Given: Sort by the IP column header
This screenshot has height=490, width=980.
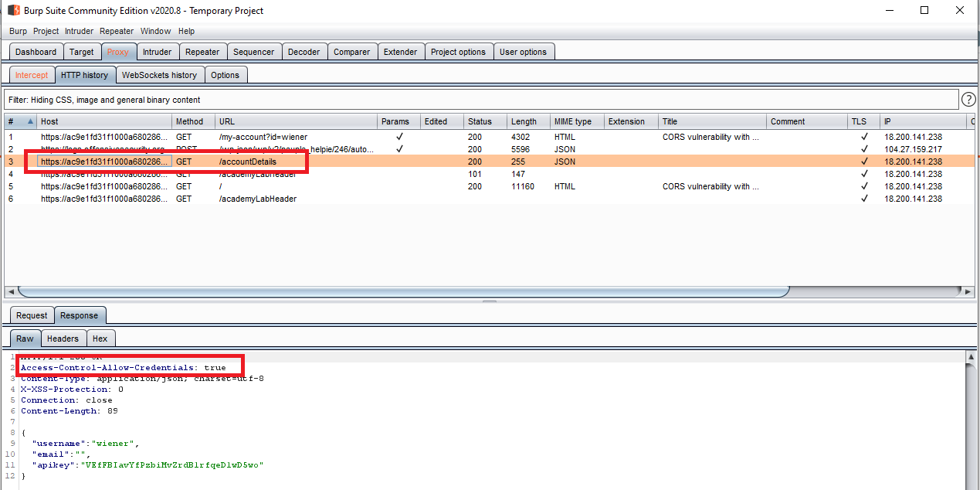Looking at the screenshot, I should [x=924, y=121].
